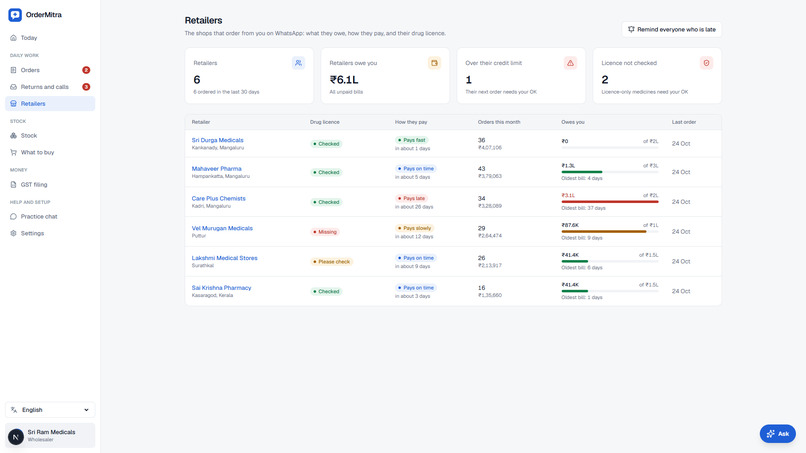Click the language dropdown chevron
This screenshot has height=453, width=806.
point(86,410)
